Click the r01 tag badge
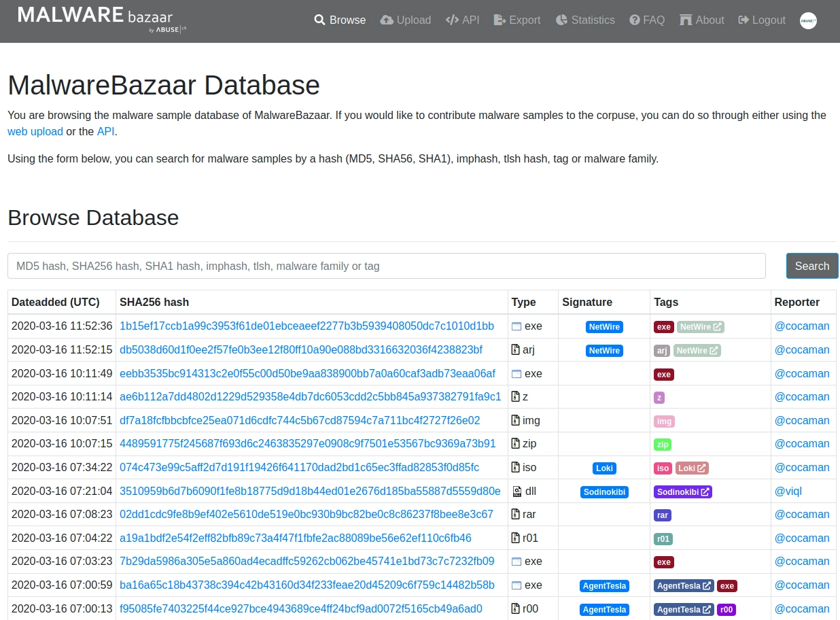Screen dimensions: 840x620 click(x=663, y=538)
